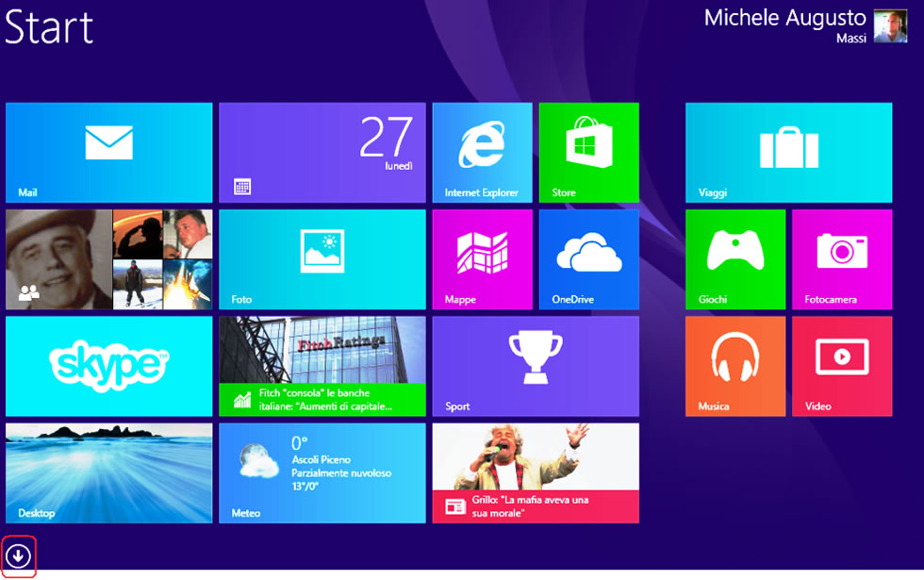Open the Meteo weather tile
The width and height of the screenshot is (924, 580).
[322, 472]
